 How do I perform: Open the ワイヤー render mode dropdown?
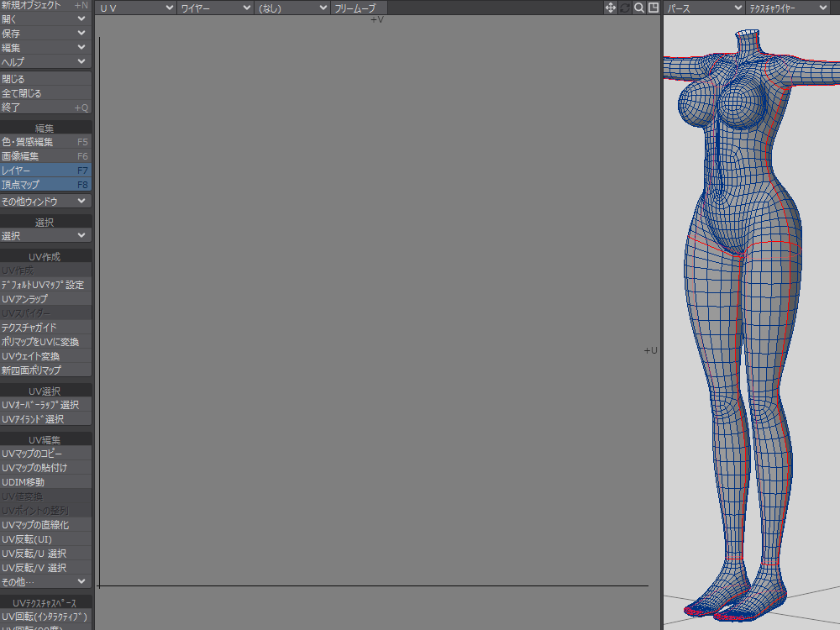[215, 8]
